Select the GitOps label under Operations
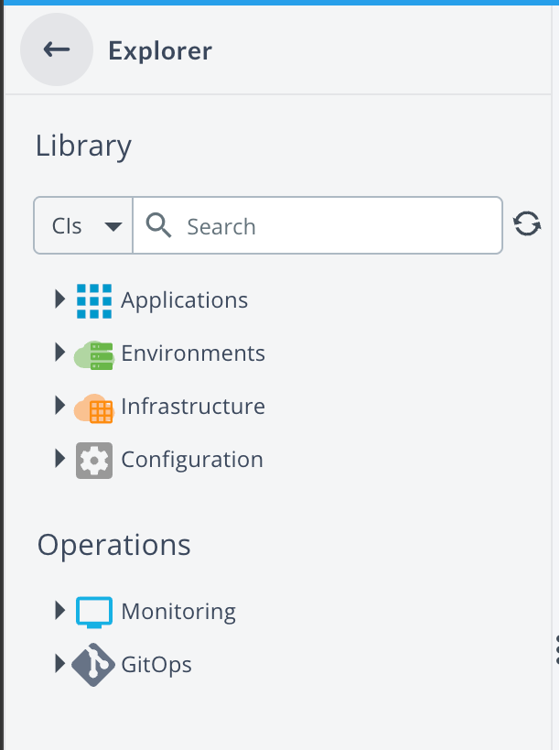Screen dimensions: 560x750 [x=156, y=665]
